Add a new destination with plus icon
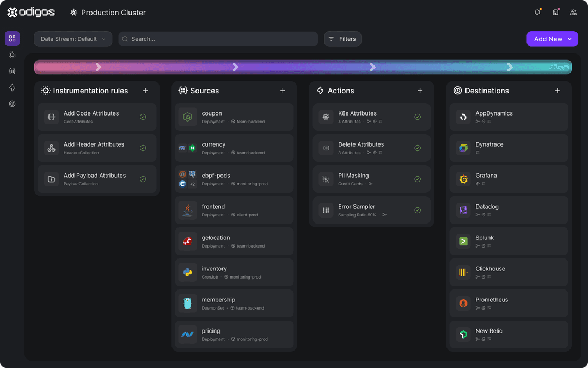 tap(557, 91)
